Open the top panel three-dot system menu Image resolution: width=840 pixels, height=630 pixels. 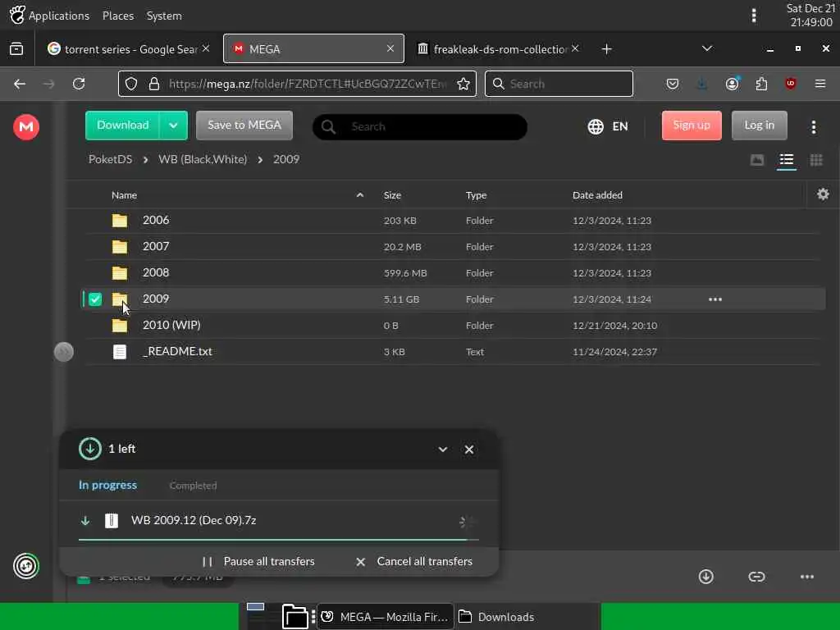754,16
